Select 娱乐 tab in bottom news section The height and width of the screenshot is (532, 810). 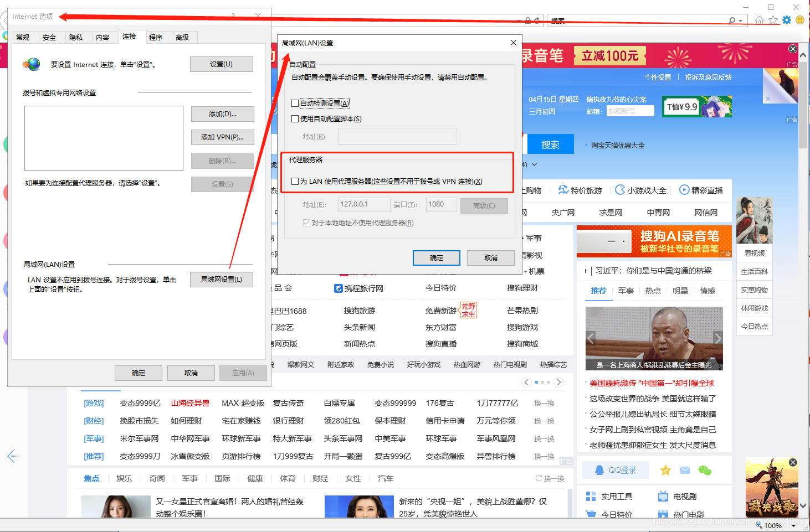(x=124, y=478)
